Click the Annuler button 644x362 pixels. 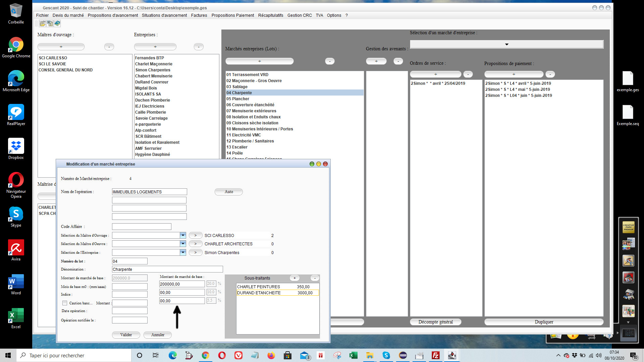tap(158, 335)
